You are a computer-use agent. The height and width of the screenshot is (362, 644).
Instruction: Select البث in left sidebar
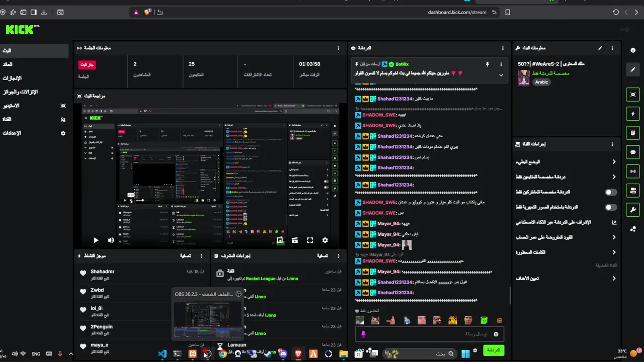tap(34, 51)
